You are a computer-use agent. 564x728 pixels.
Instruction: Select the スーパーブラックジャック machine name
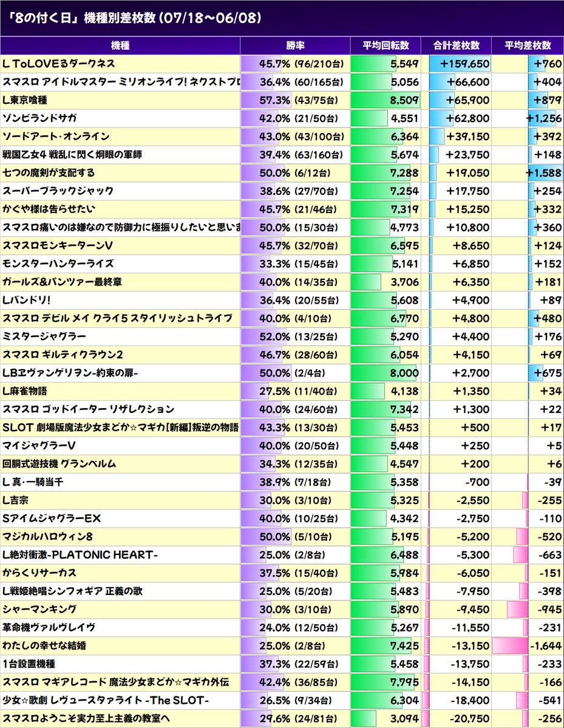(58, 191)
